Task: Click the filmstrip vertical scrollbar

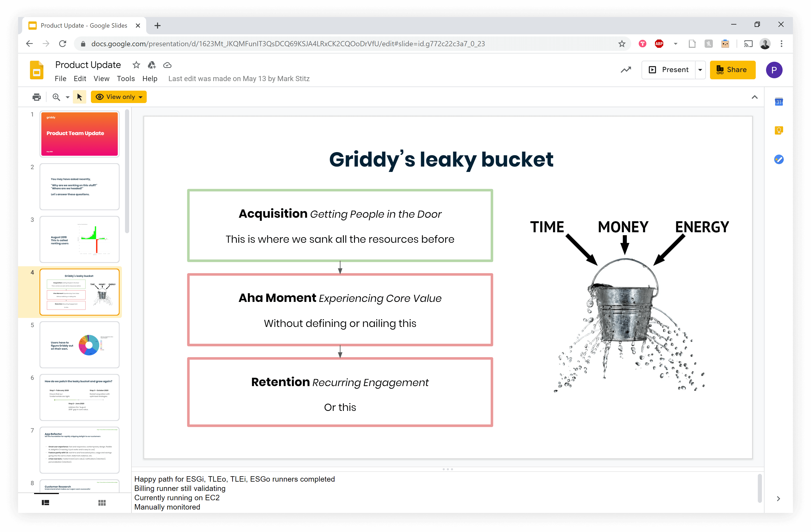Action: tap(127, 171)
